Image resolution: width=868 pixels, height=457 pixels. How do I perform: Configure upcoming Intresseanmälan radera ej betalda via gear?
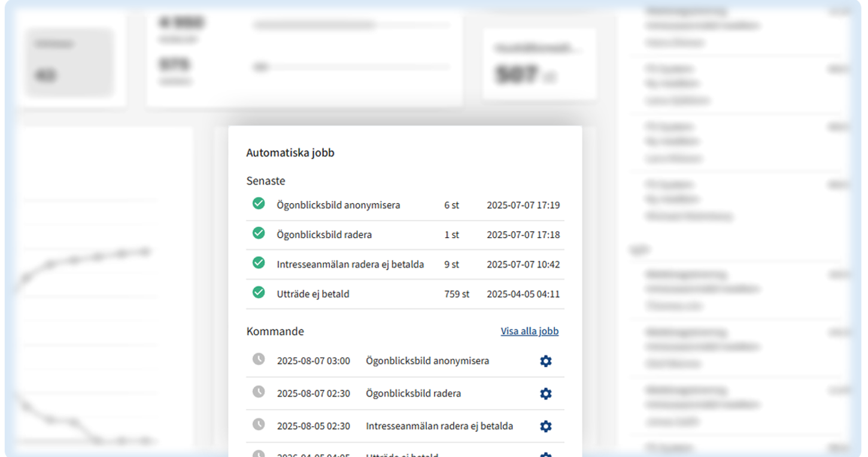click(x=545, y=426)
